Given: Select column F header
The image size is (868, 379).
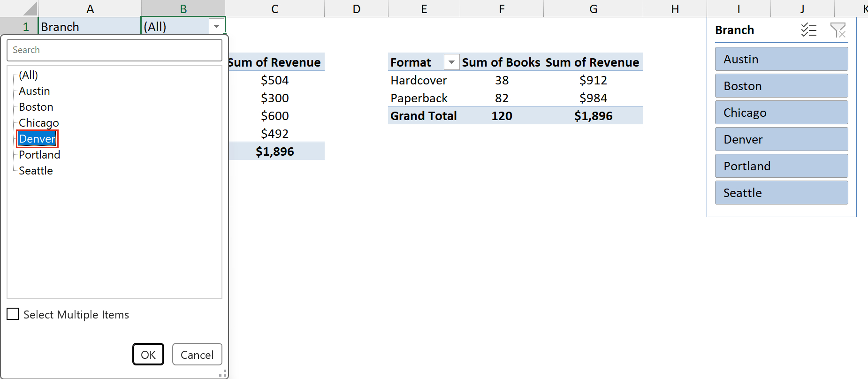Looking at the screenshot, I should coord(502,8).
